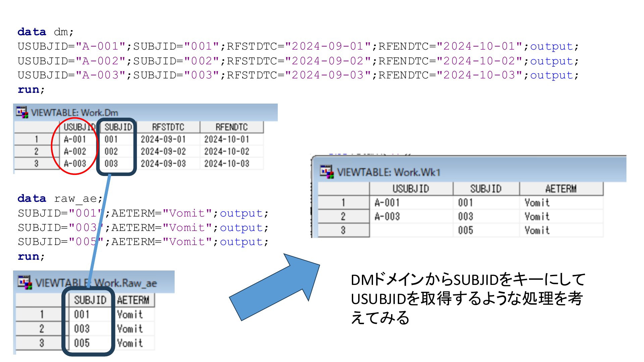The width and height of the screenshot is (644, 362).
Task: Click the VIEWTABLE Work.Wk1 window icon
Action: click(x=327, y=172)
